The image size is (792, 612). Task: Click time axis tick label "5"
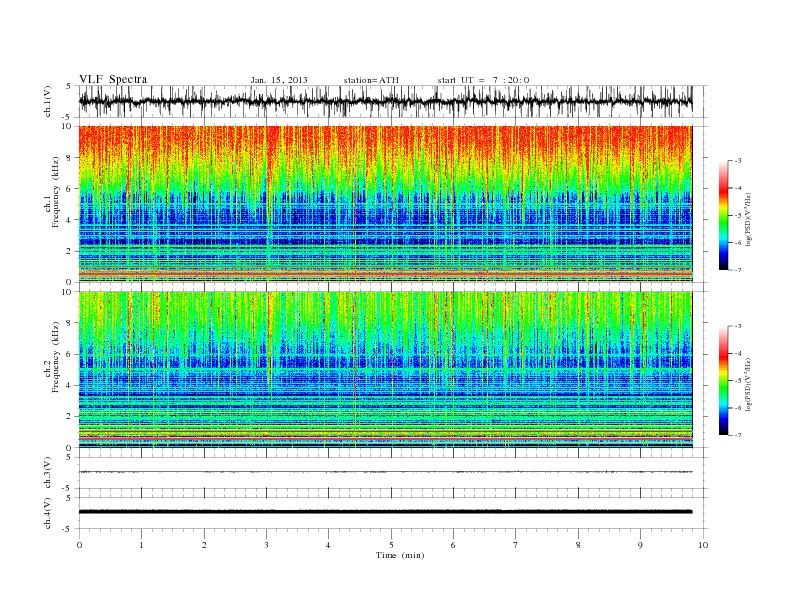391,545
